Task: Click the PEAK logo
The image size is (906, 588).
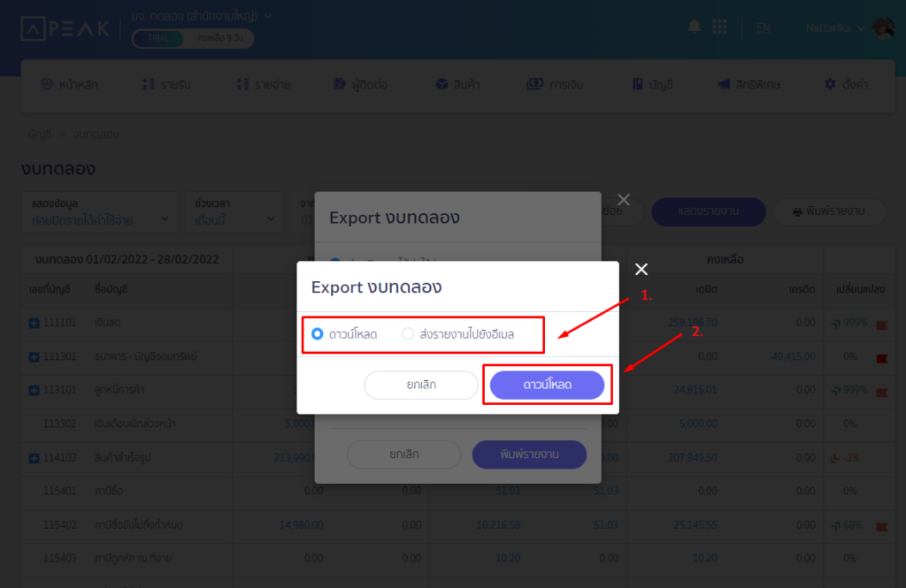Action: (65, 28)
